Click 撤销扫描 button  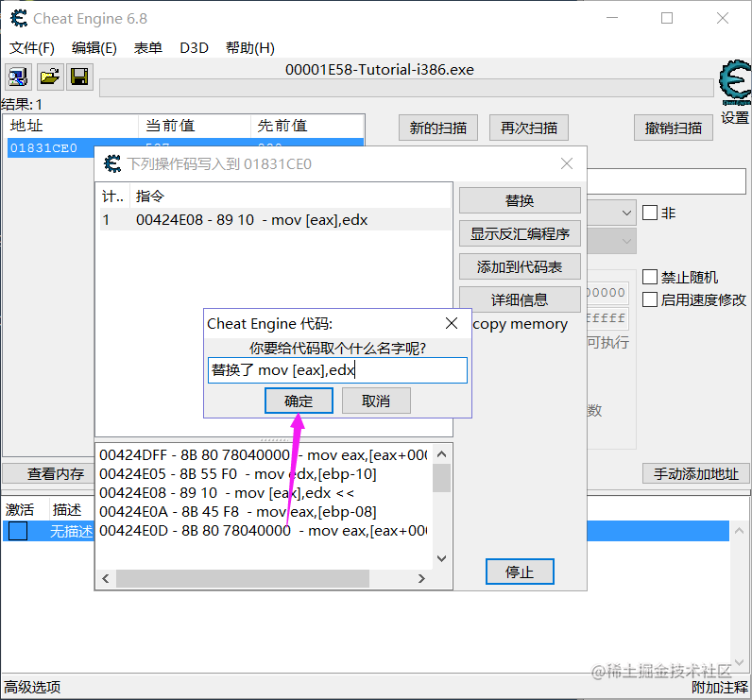tap(673, 128)
